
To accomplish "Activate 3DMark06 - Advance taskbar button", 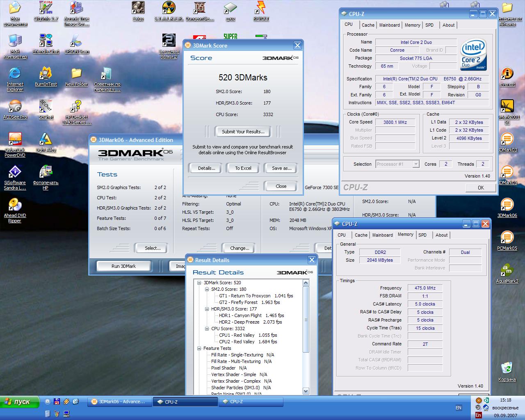I will point(119,402).
